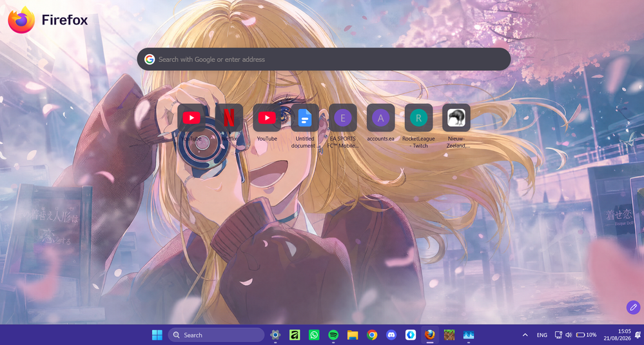Open the accounts.ea shortcut tile
644x345 pixels.
point(381,118)
